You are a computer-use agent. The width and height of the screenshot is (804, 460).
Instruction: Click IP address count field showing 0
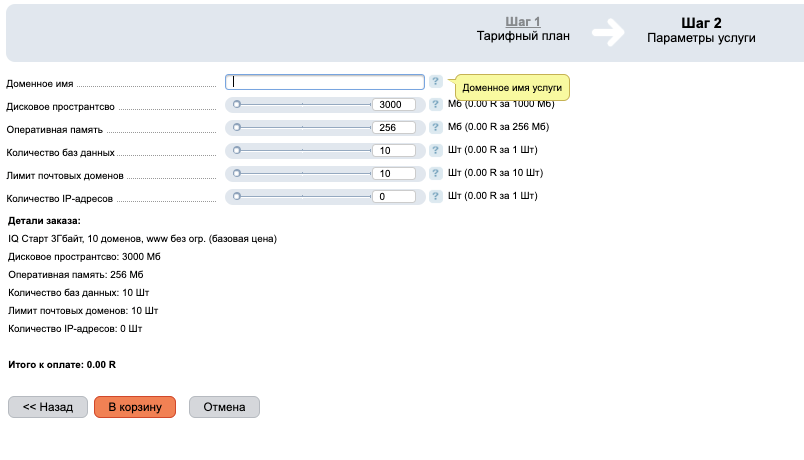click(392, 197)
